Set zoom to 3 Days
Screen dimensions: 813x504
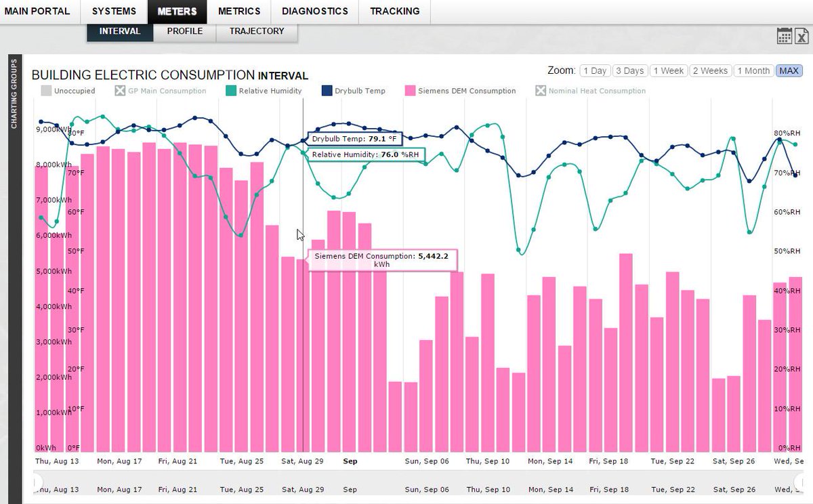click(x=630, y=71)
